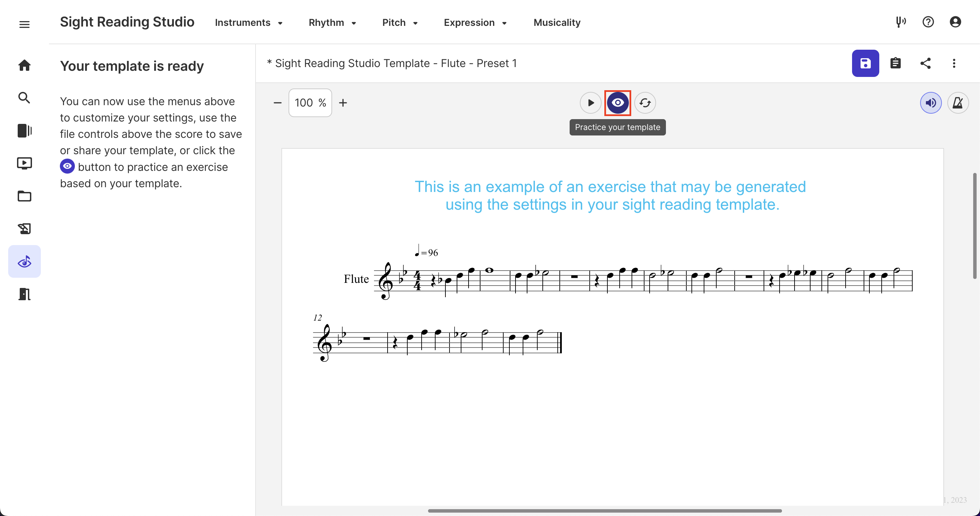Open the hamburger main menu
The height and width of the screenshot is (516, 980).
click(x=24, y=25)
